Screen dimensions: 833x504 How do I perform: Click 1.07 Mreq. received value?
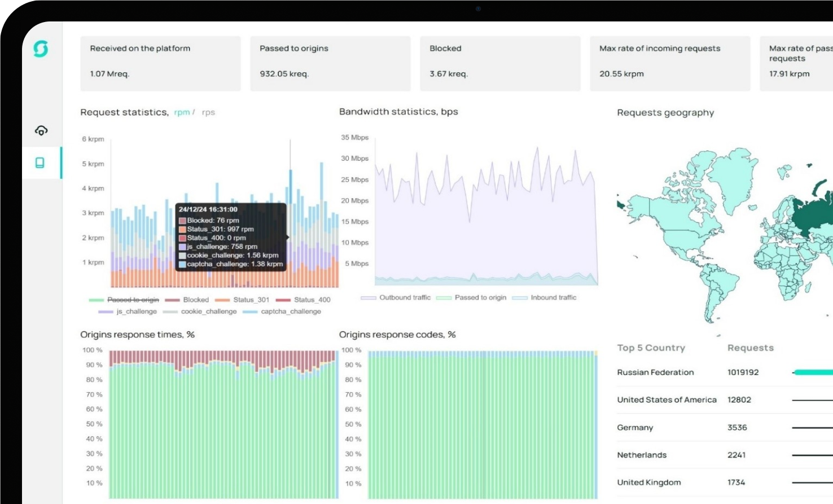pyautogui.click(x=109, y=74)
